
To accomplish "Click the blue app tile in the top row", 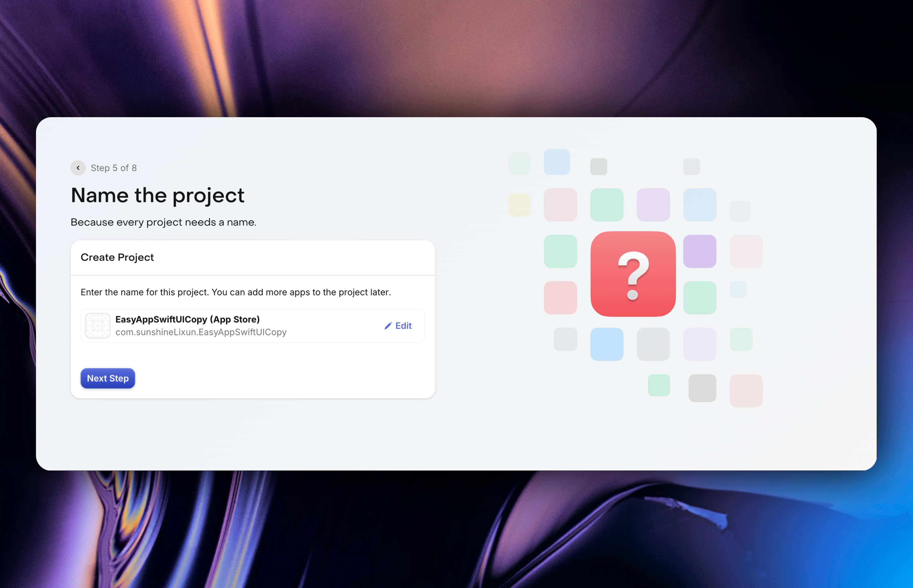I will 557,162.
